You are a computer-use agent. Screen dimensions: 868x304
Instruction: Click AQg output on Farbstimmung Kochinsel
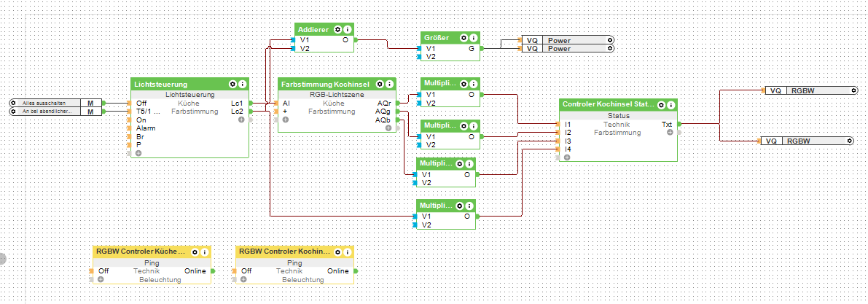coord(383,112)
